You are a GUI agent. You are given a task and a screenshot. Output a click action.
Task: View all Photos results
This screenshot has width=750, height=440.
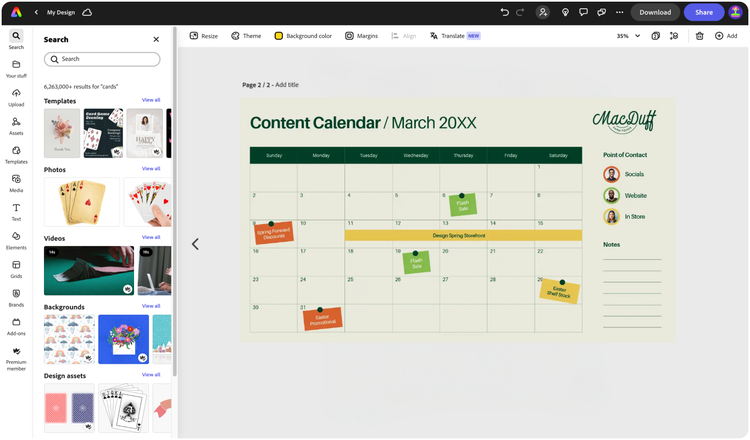(151, 169)
